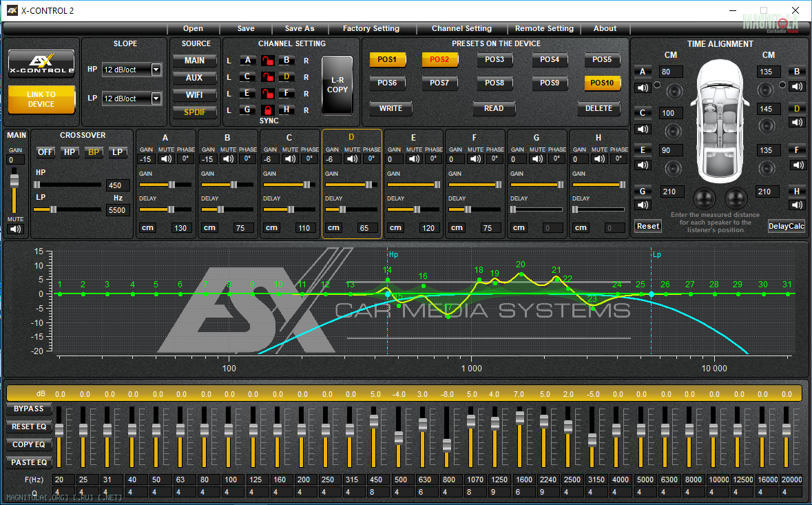Viewport: 812px width, 505px height.
Task: Mute channel H in the mixer strip
Action: [599, 158]
